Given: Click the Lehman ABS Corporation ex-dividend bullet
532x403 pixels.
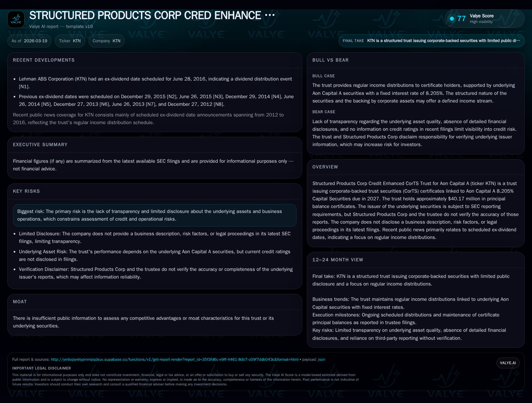Looking at the screenshot, I should point(156,83).
